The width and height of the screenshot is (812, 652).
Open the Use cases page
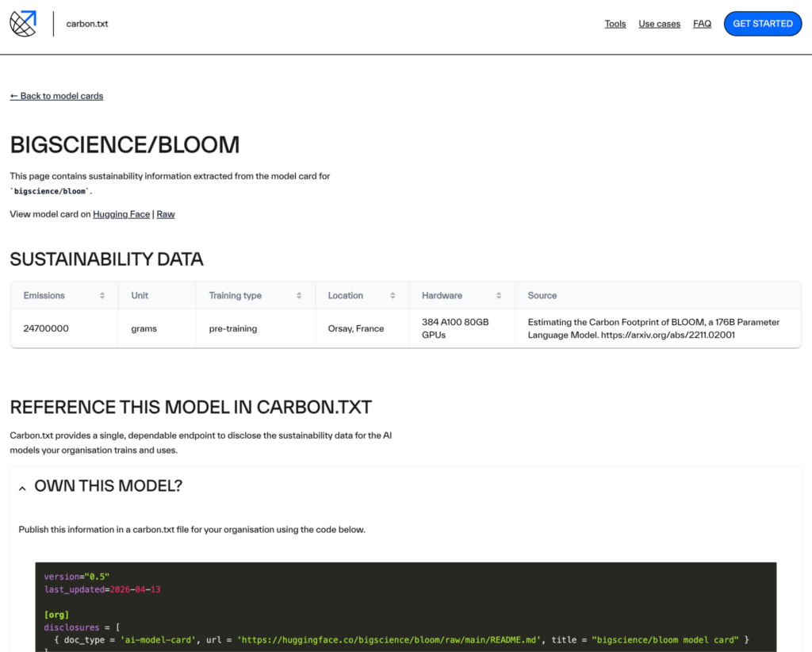pos(659,24)
